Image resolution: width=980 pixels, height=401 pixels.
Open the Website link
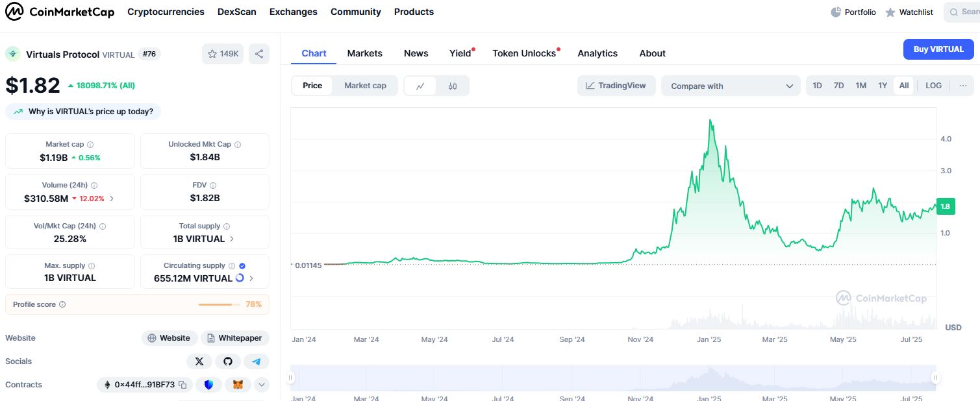pyautogui.click(x=170, y=338)
